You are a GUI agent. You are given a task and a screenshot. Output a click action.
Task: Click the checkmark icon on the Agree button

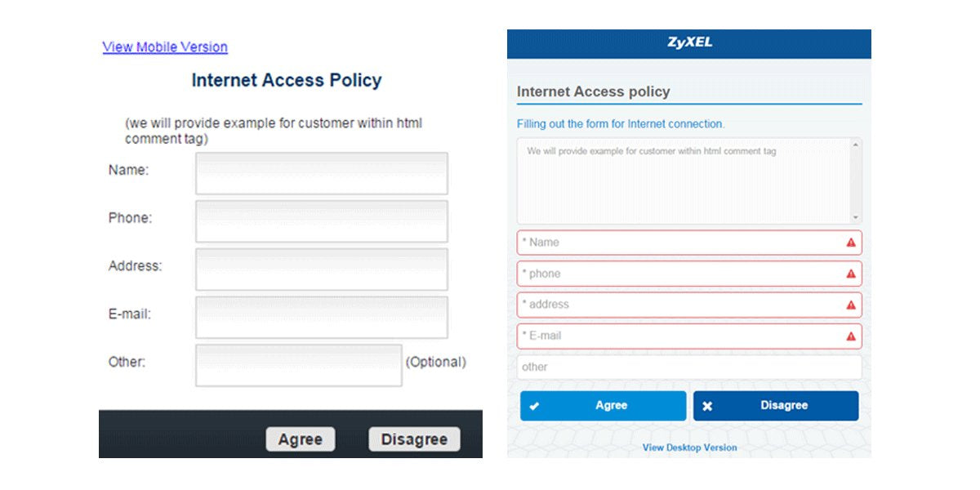(x=535, y=405)
